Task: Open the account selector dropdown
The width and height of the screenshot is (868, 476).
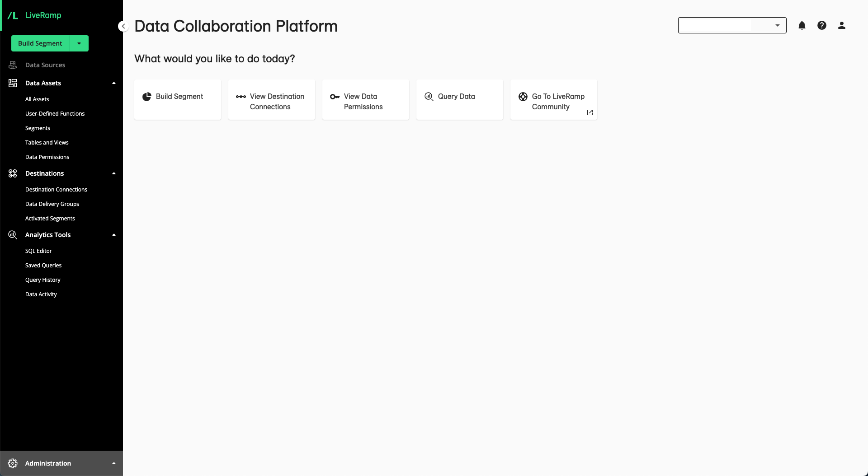Action: click(x=732, y=25)
